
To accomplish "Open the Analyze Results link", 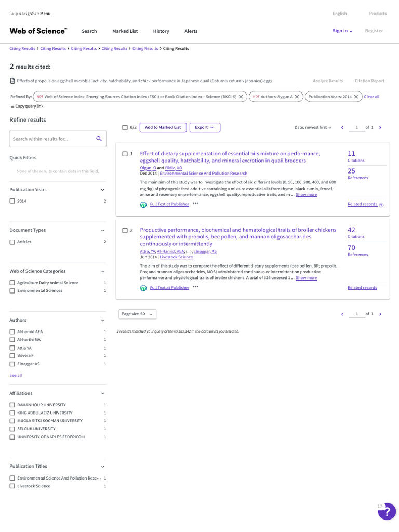I will click(328, 81).
